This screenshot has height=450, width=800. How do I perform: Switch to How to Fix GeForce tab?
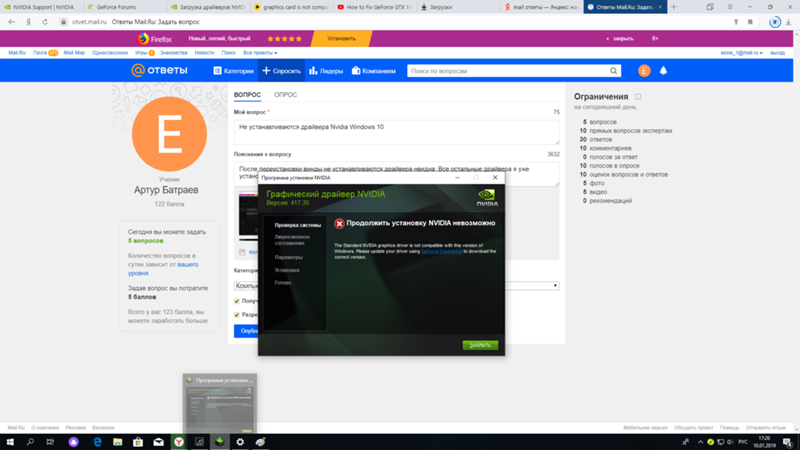[x=375, y=7]
